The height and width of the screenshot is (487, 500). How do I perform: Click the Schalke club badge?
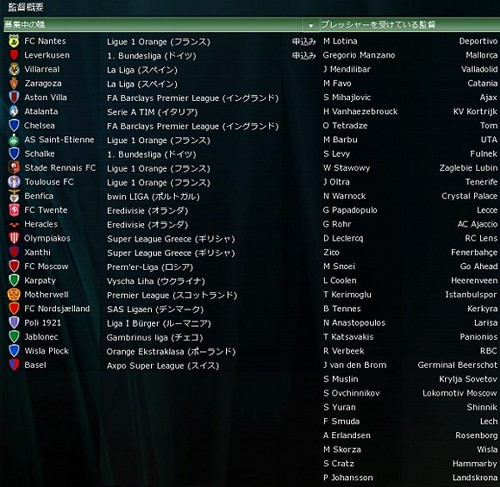tap(14, 154)
